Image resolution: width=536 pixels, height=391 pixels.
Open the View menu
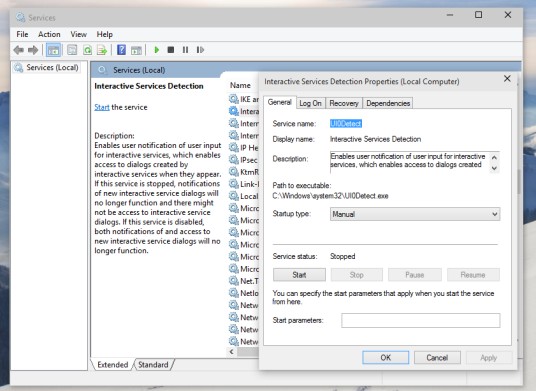[x=79, y=34]
